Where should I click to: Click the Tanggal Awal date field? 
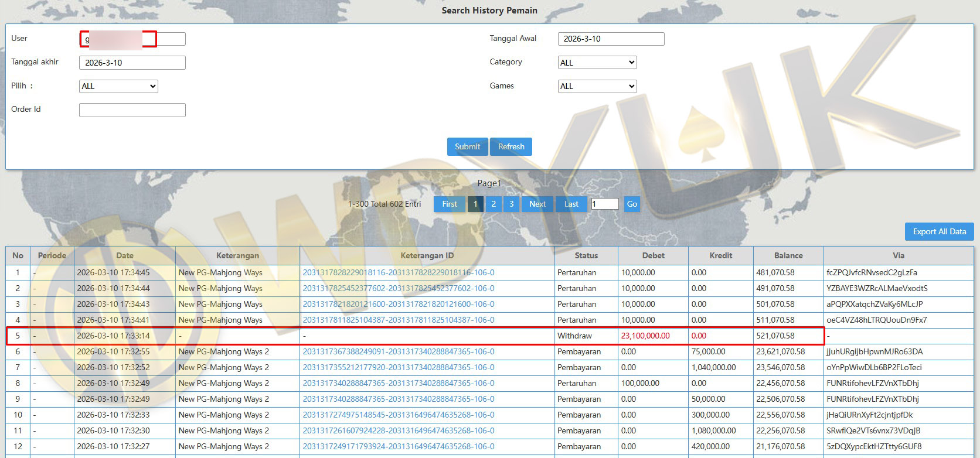tap(611, 39)
